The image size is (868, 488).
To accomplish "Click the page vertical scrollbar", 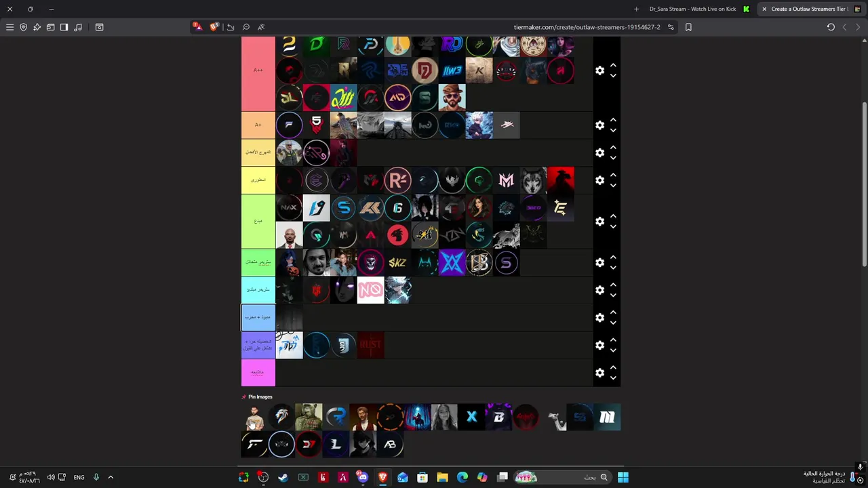I will pos(864,183).
